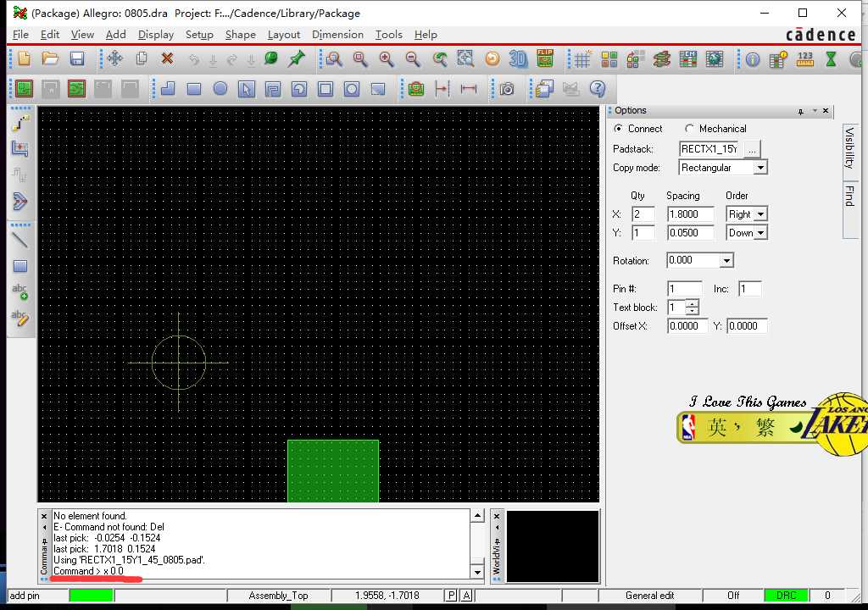Open Show Element info icon
The image size is (868, 610).
(x=753, y=58)
